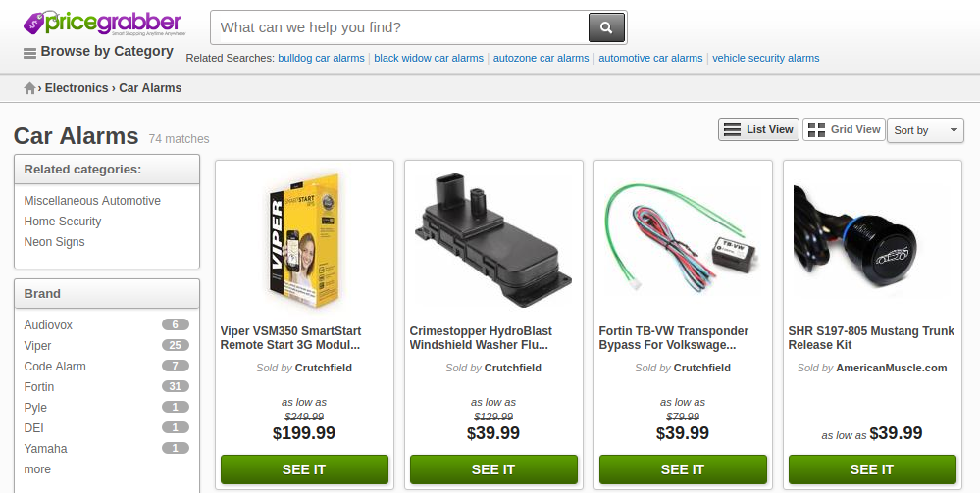Click SEE IT for Viper VSM350 SmartStart

pyautogui.click(x=304, y=469)
